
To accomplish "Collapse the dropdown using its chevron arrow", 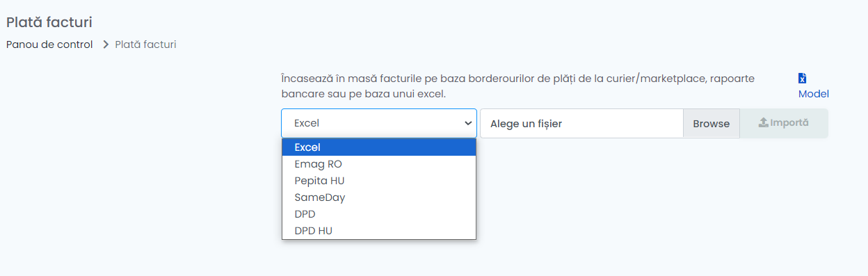I will tap(467, 123).
